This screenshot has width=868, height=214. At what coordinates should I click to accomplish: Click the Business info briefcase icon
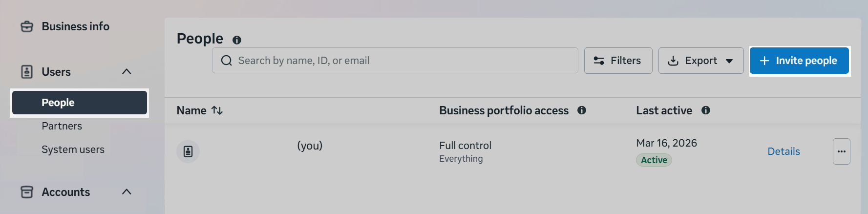tap(27, 26)
